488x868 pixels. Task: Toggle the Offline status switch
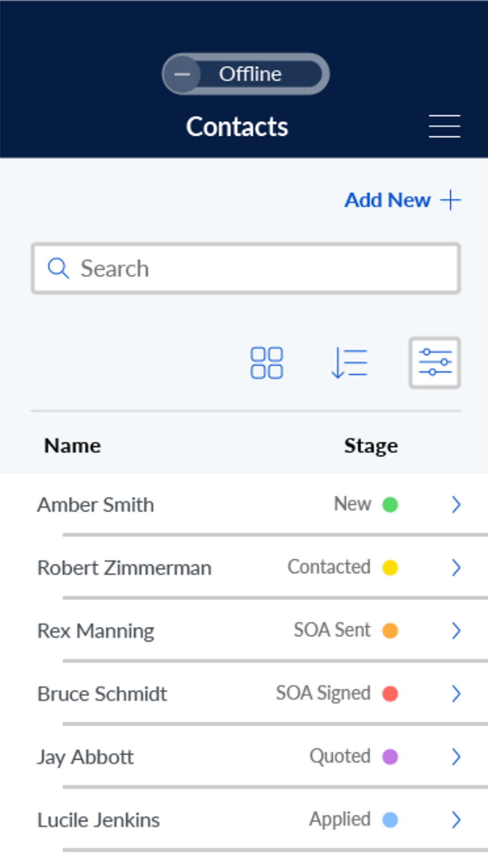click(x=245, y=74)
